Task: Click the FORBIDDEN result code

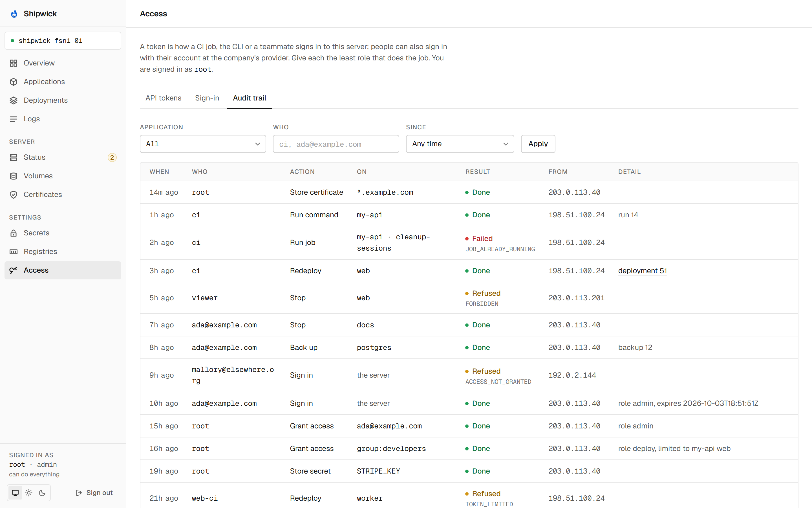Action: click(482, 304)
